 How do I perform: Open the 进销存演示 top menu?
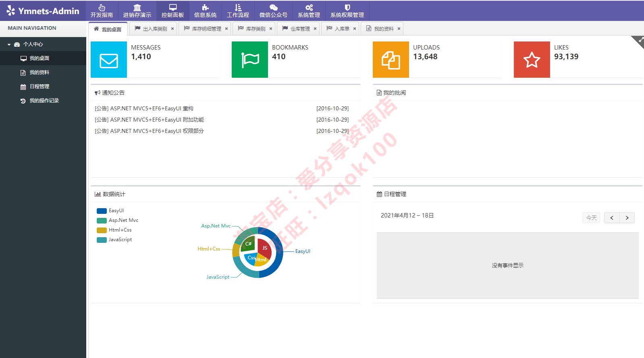coord(137,11)
